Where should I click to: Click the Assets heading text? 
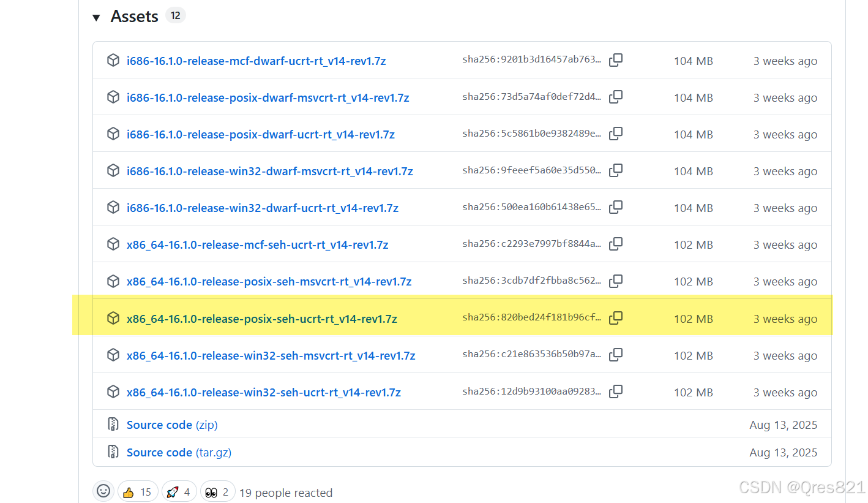point(134,17)
